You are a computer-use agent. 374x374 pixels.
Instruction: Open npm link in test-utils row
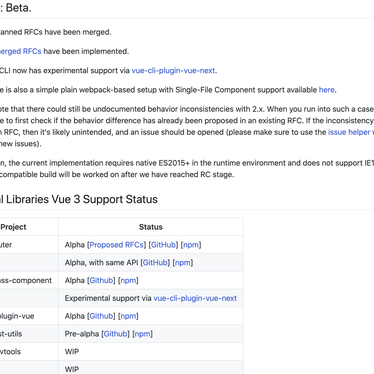[x=143, y=334]
